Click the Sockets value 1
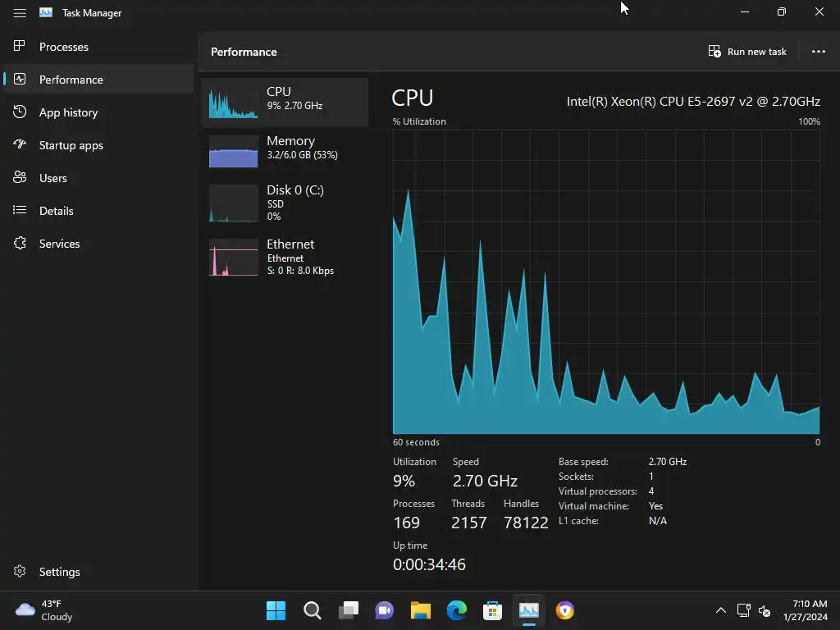 651,477
